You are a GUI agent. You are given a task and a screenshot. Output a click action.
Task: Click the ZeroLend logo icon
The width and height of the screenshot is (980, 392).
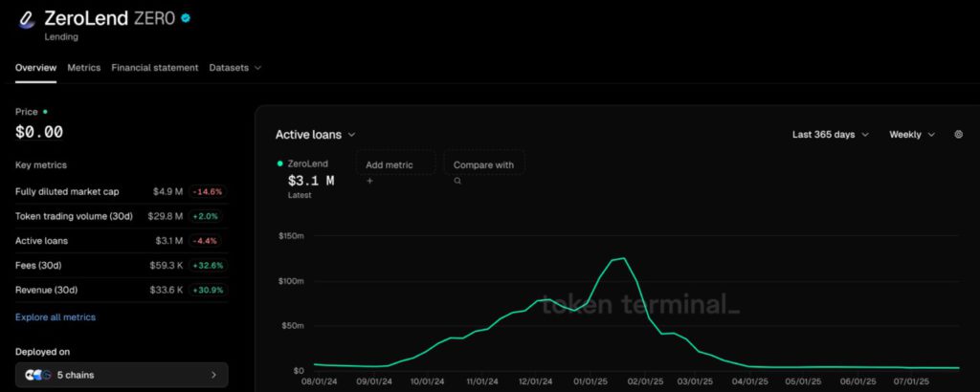(x=28, y=21)
